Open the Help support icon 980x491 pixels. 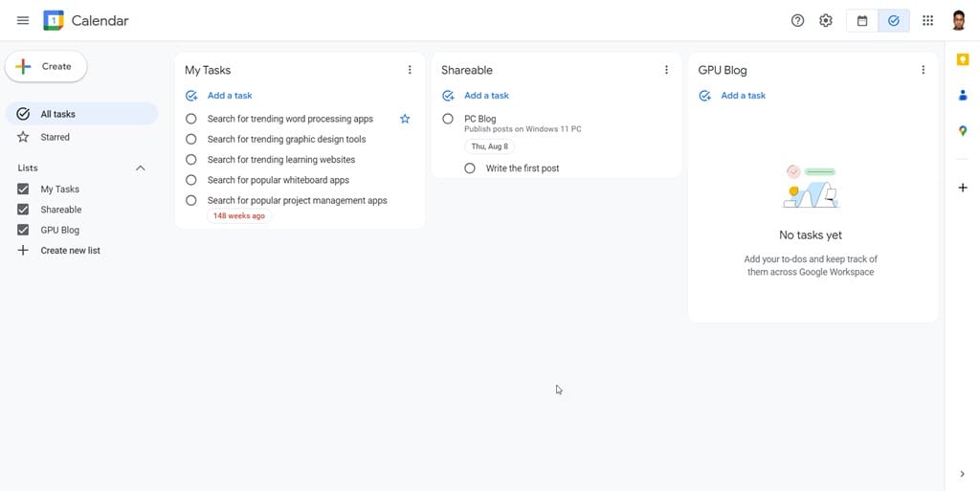pyautogui.click(x=797, y=21)
